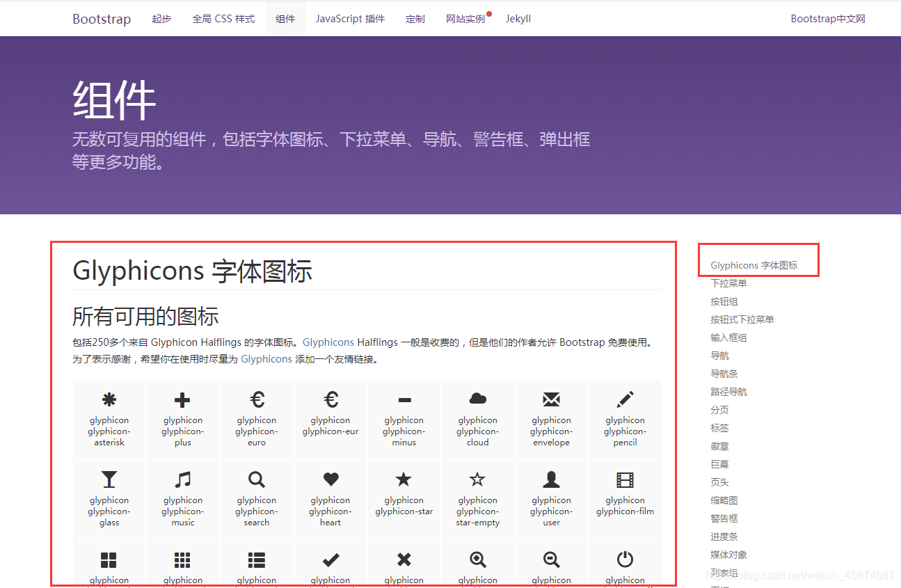This screenshot has height=588, width=901.
Task: Open the JavaScript 插件 nav item
Action: (350, 19)
